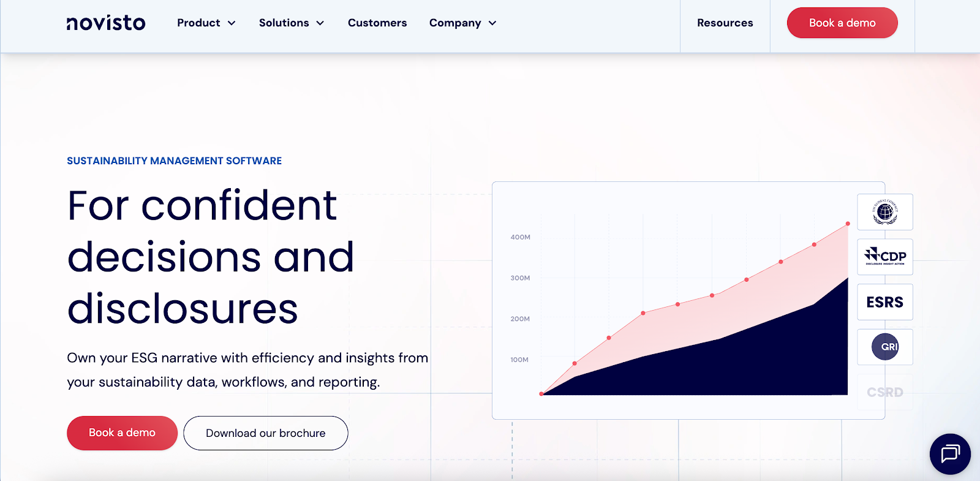980x481 pixels.
Task: Go to the Customers page
Action: [x=377, y=23]
